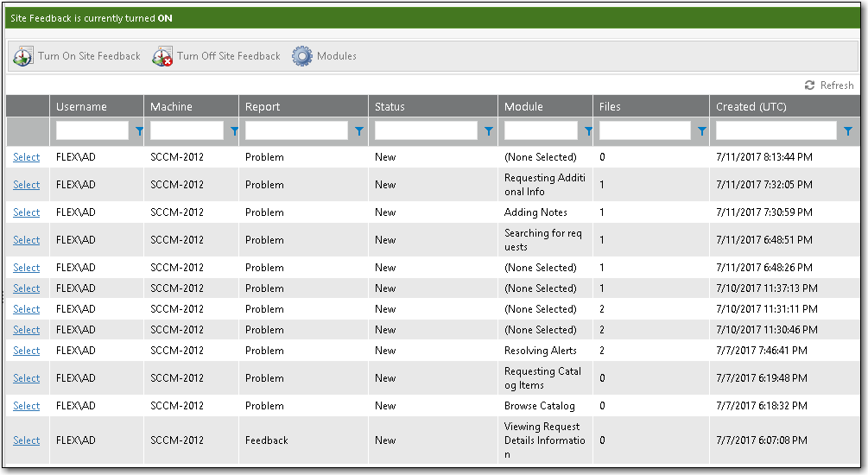Select the row created 7/11/2017 8:13:44 PM

click(x=26, y=157)
